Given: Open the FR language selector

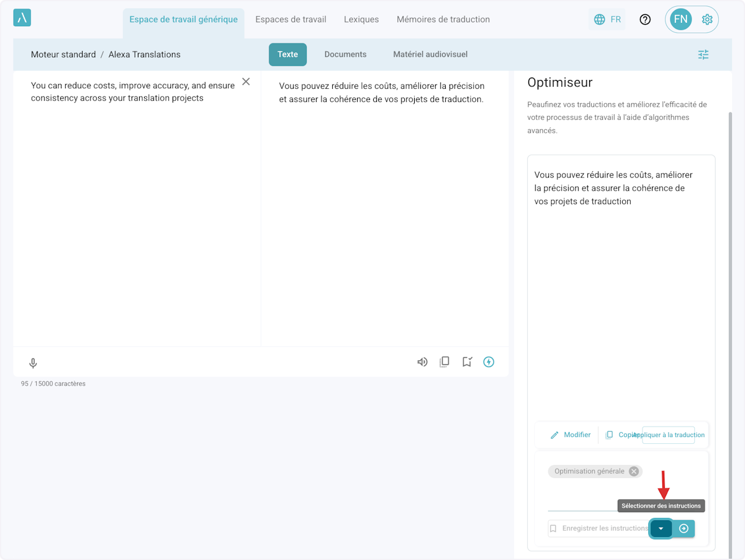Looking at the screenshot, I should (607, 19).
